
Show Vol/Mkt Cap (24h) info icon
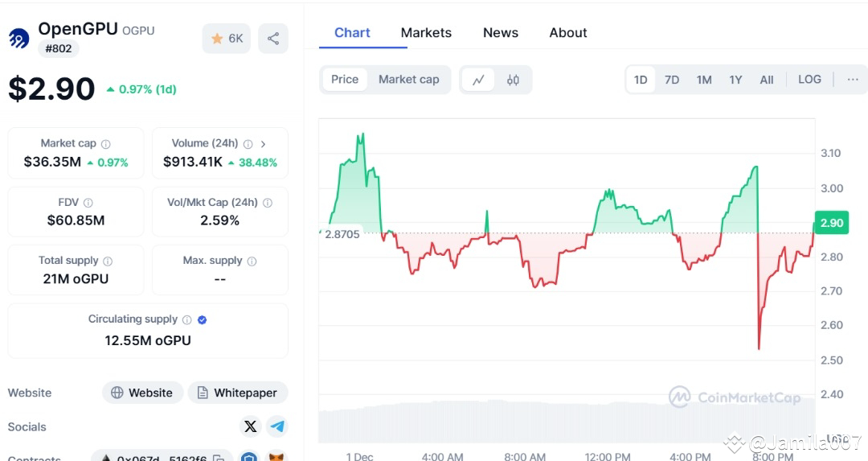268,203
